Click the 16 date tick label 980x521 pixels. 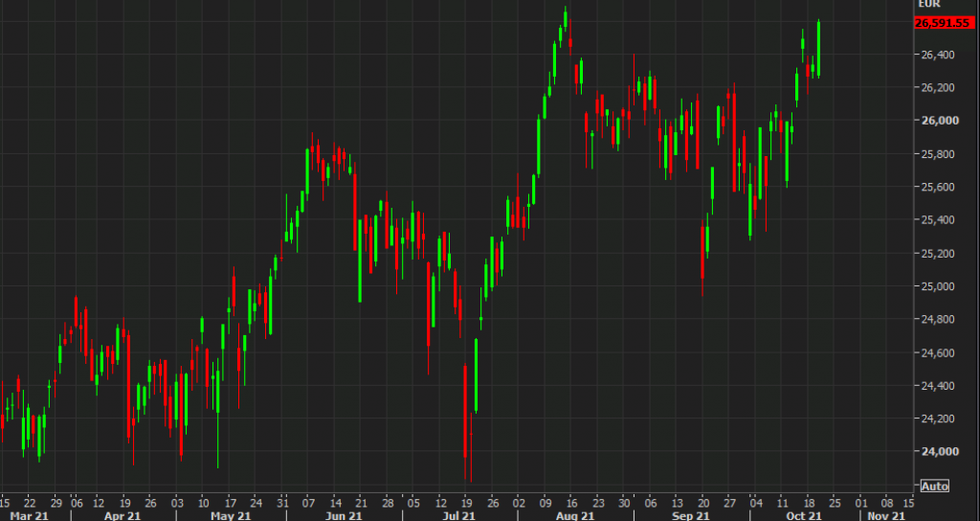point(572,502)
